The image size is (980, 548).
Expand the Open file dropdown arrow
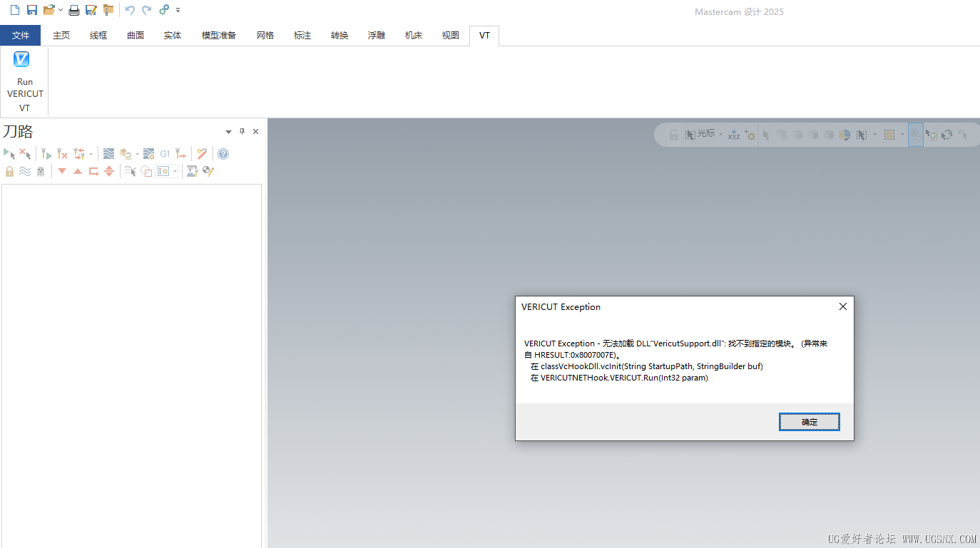tap(61, 10)
